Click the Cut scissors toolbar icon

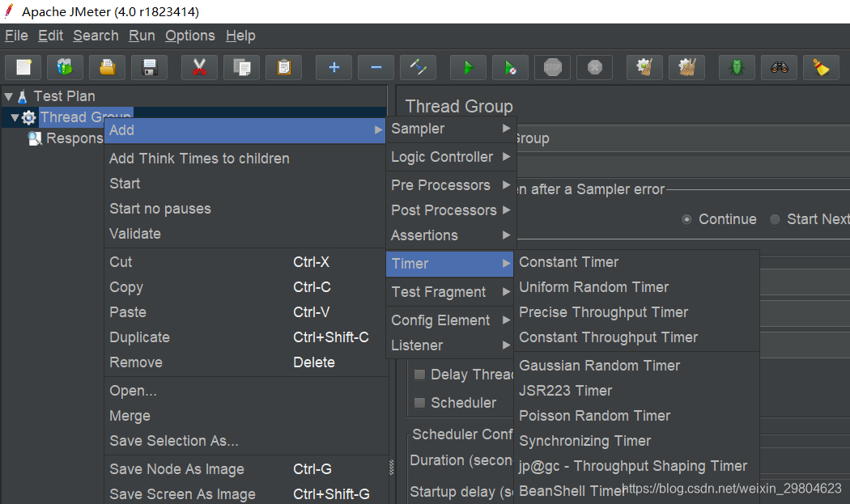click(199, 68)
